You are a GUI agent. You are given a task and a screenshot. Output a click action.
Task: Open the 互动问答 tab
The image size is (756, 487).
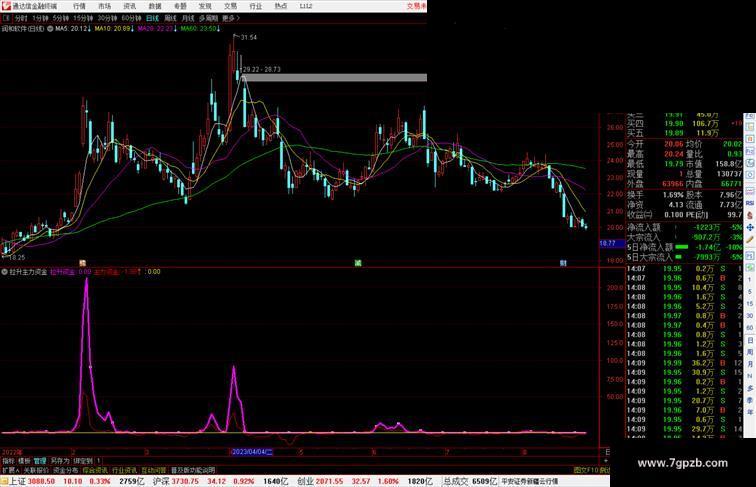click(x=153, y=470)
